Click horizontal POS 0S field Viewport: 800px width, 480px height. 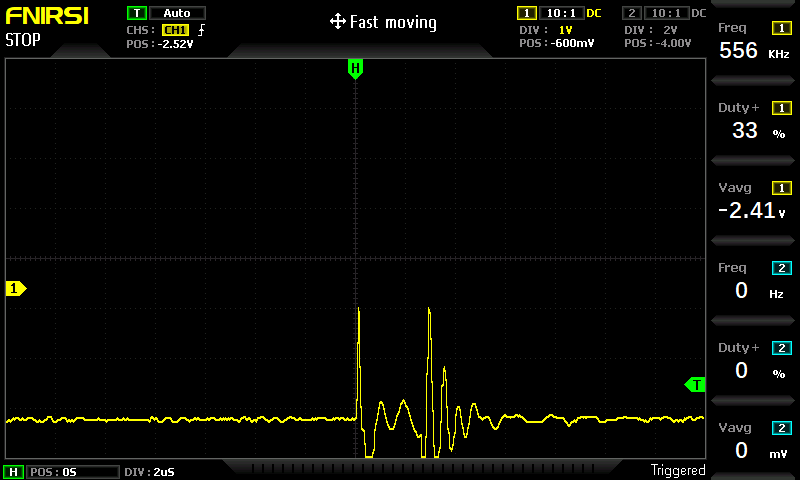click(x=72, y=472)
